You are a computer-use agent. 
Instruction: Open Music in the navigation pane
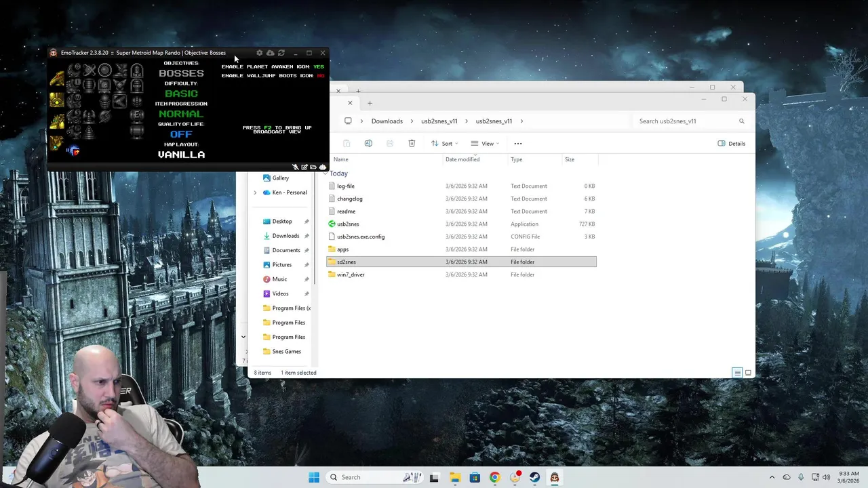[279, 279]
